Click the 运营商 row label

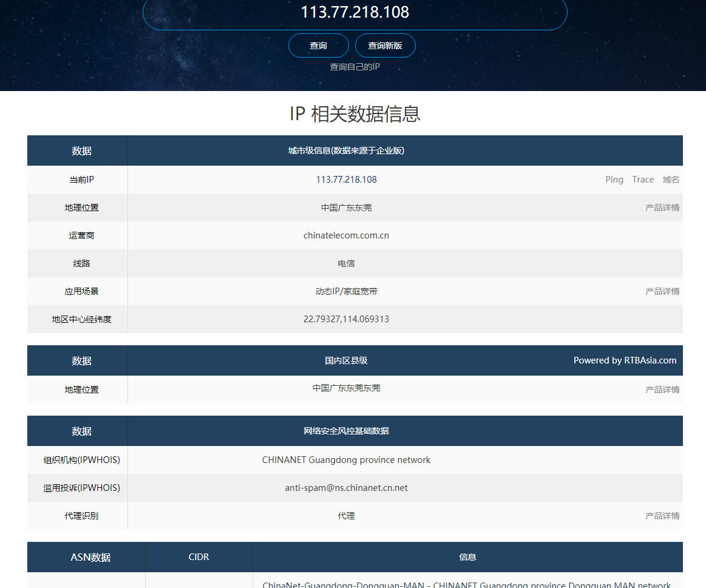tap(81, 235)
